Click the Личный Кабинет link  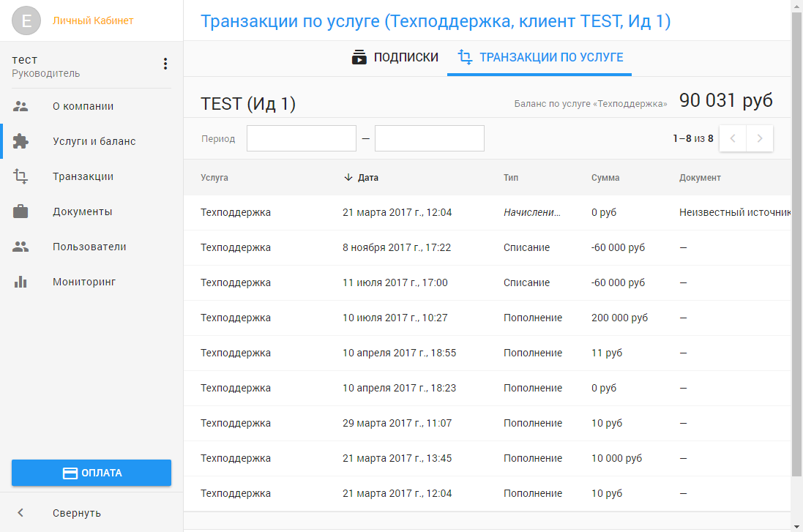(93, 20)
